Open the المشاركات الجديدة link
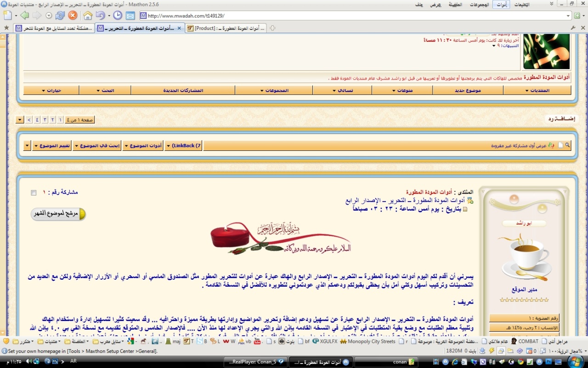Viewport: 588px width, 368px height. pos(183,90)
